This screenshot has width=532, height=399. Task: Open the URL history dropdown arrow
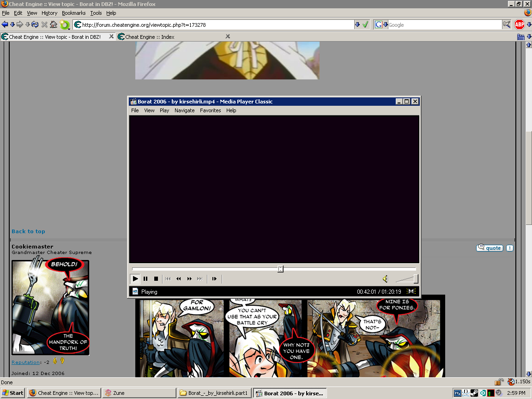point(357,25)
